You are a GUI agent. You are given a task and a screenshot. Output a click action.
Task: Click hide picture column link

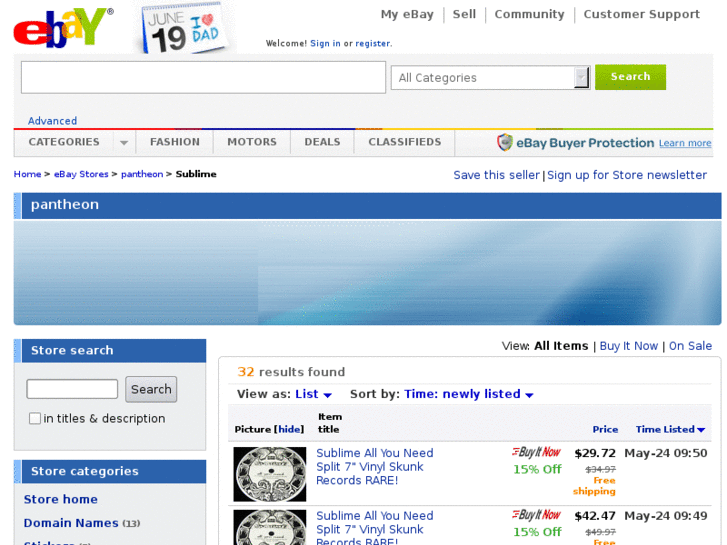pyautogui.click(x=289, y=430)
